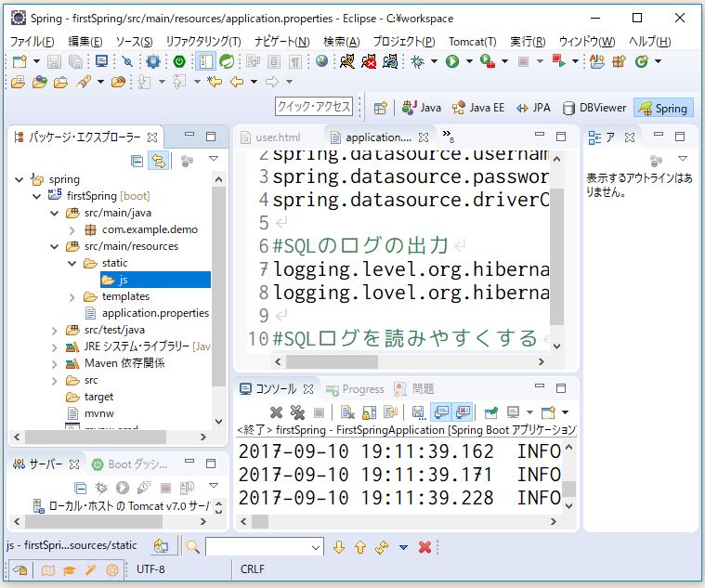Toggle Link with Editor in Package Explorer

pyautogui.click(x=158, y=161)
